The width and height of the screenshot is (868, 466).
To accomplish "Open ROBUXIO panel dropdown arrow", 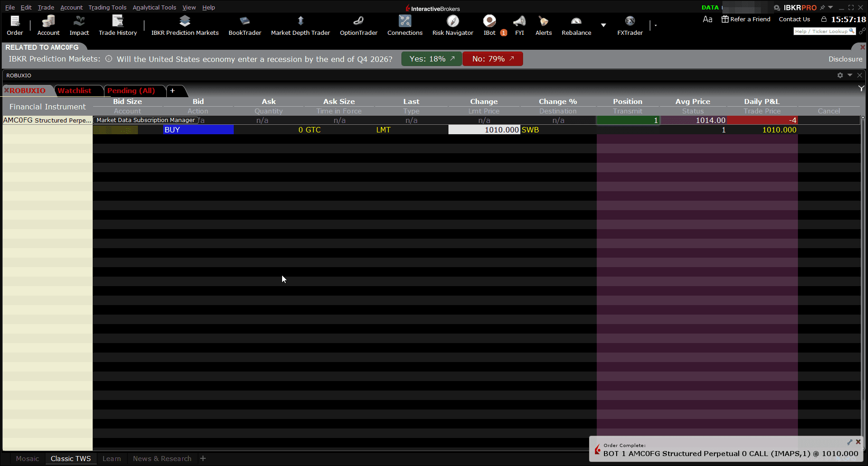I will pyautogui.click(x=850, y=75).
